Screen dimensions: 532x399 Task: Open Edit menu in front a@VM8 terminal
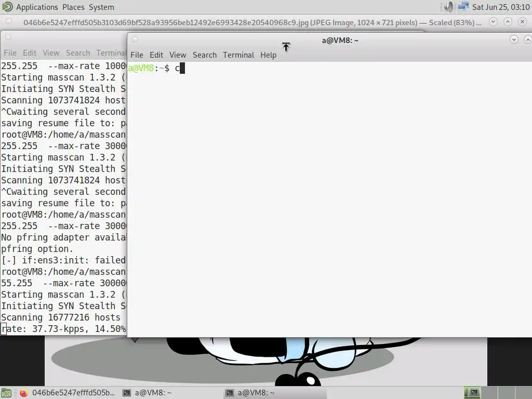click(156, 55)
